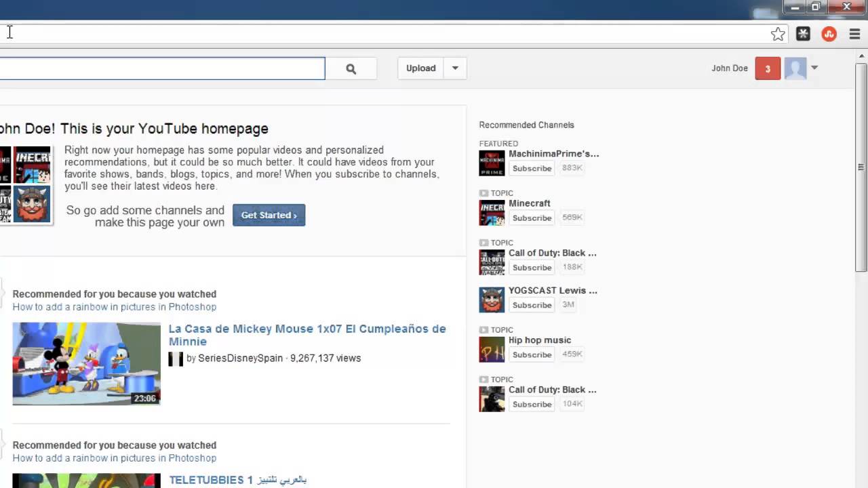This screenshot has height=488, width=868.
Task: Click the page vertical scrollbar thumb
Action: coord(861,167)
